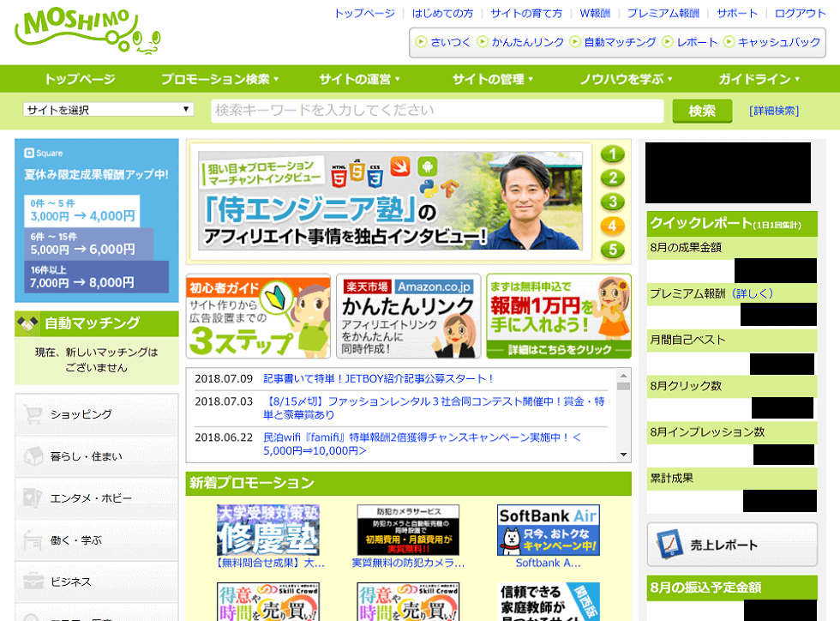
Task: Click the arrow icon beside 自動マッチング shortcut
Action: tap(575, 41)
